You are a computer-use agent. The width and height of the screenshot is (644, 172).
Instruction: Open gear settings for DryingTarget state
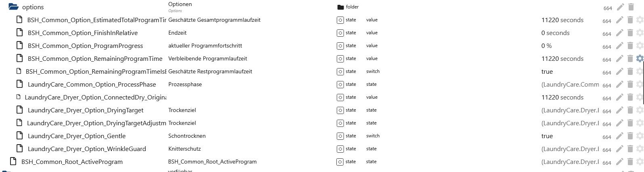coord(640,110)
